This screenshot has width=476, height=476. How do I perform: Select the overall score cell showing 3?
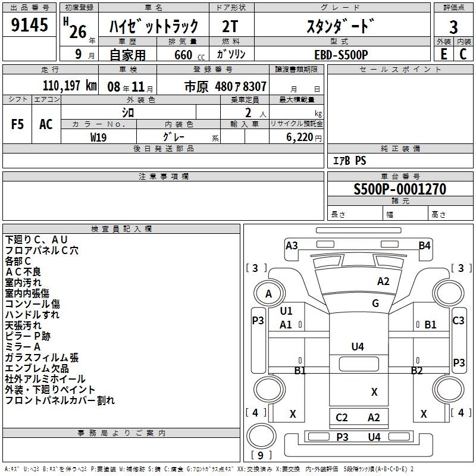pyautogui.click(x=453, y=27)
